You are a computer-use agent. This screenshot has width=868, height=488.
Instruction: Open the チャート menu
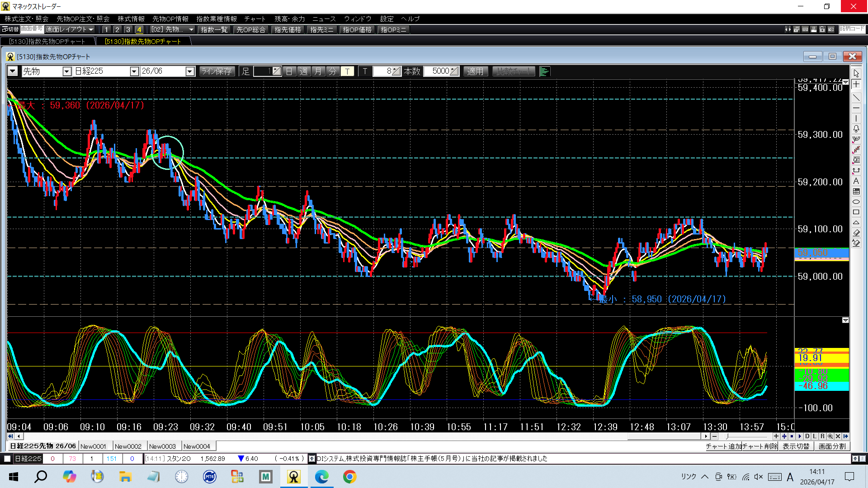click(x=255, y=19)
